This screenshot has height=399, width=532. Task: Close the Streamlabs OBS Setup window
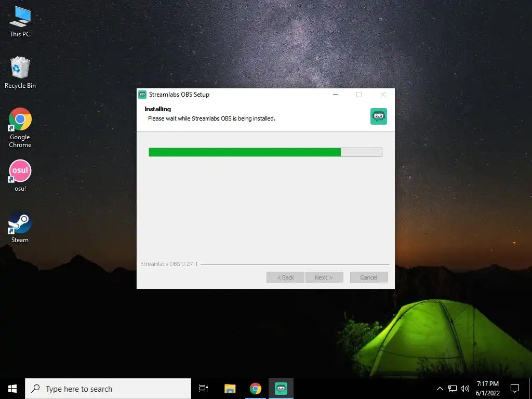pos(383,95)
